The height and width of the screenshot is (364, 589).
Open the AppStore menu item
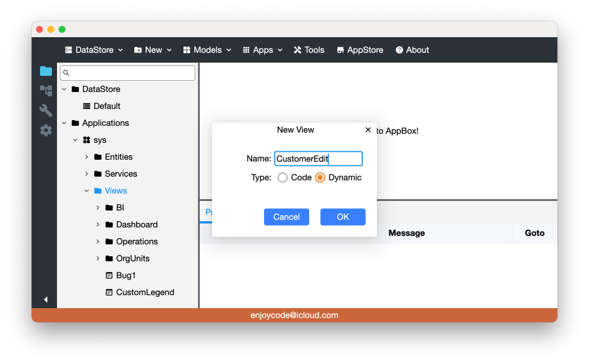(x=360, y=50)
